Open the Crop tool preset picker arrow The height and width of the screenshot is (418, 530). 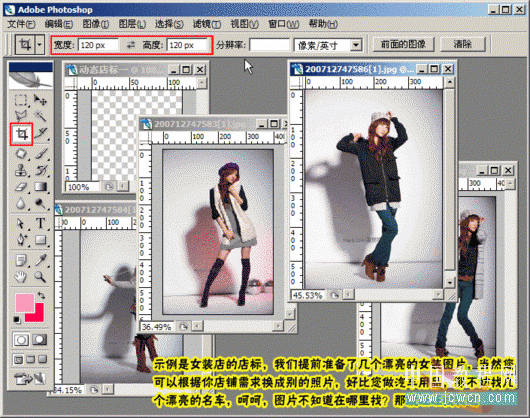click(x=40, y=44)
